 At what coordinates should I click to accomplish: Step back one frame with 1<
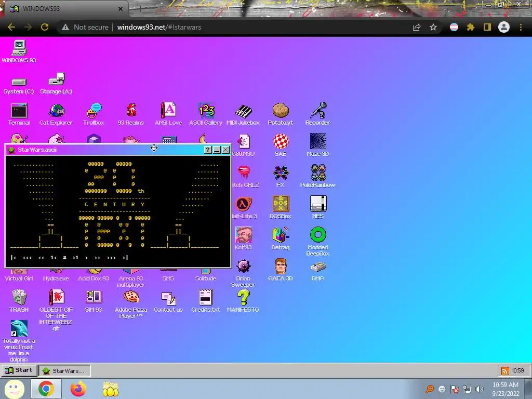pyautogui.click(x=54, y=258)
